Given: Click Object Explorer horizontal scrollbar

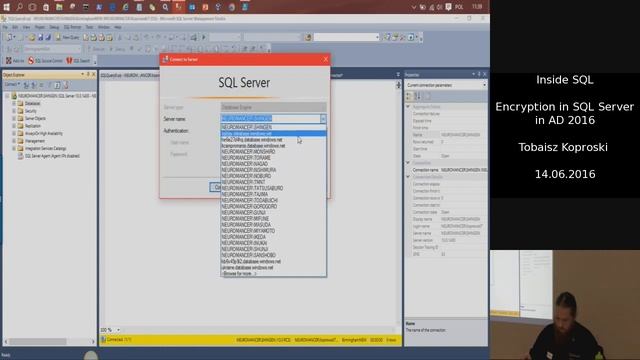Looking at the screenshot, I should [x=49, y=341].
